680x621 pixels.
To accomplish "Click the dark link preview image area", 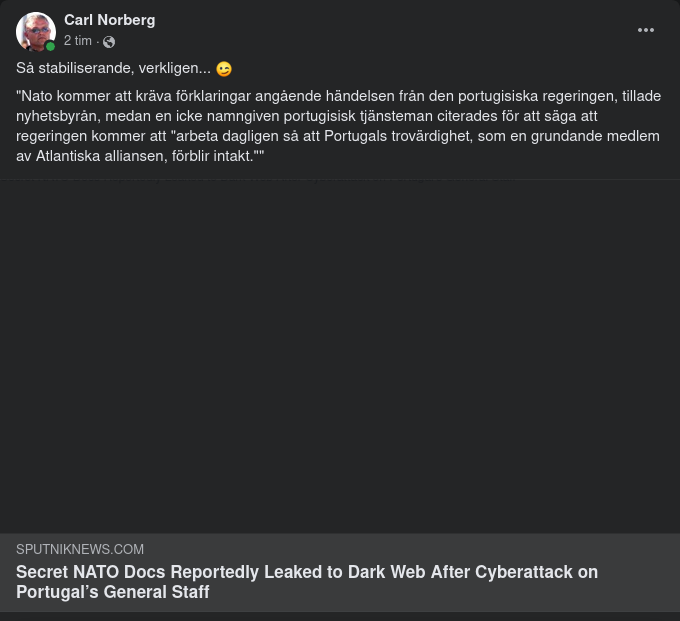I will (x=340, y=355).
